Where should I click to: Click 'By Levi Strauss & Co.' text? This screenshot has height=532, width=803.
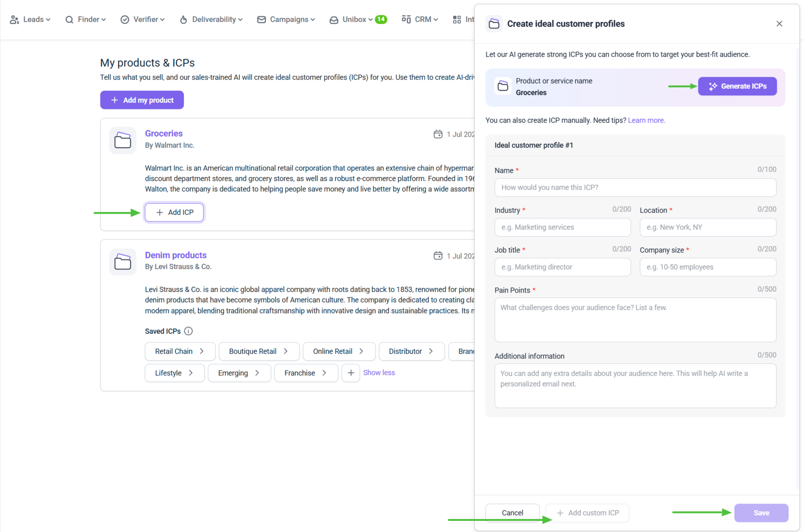178,266
